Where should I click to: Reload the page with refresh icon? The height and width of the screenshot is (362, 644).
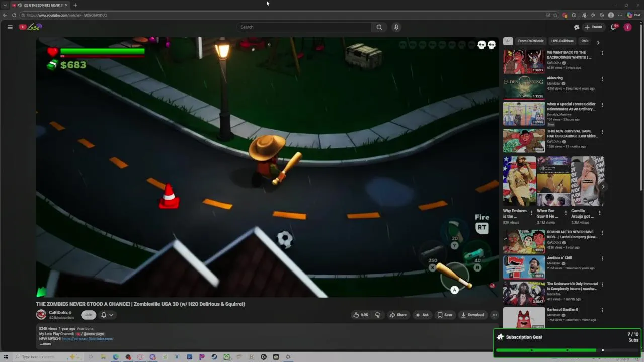coord(14,15)
